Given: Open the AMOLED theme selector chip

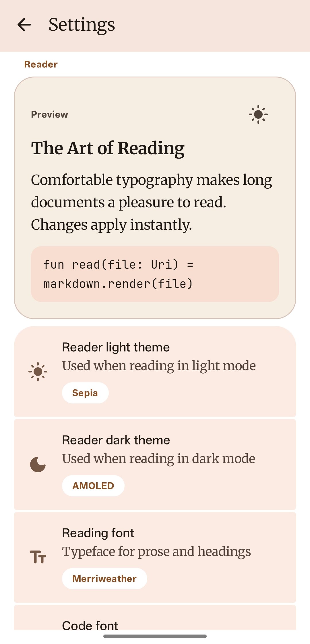Looking at the screenshot, I should 93,486.
